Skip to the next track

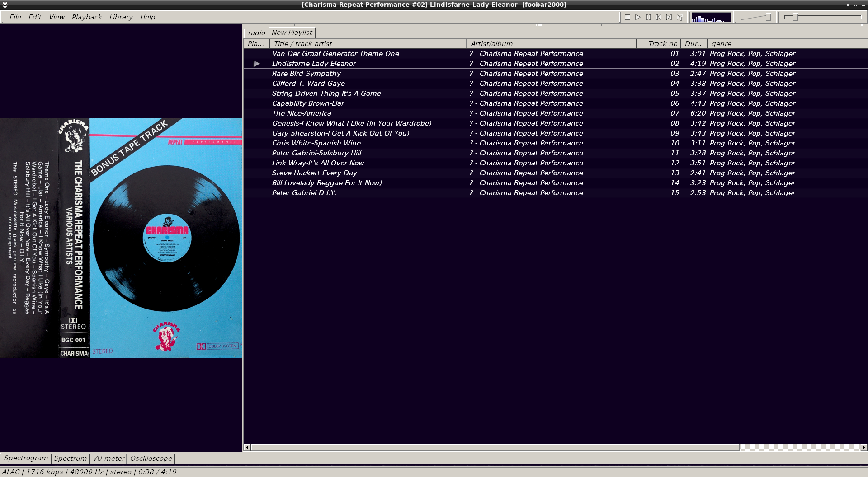(669, 17)
